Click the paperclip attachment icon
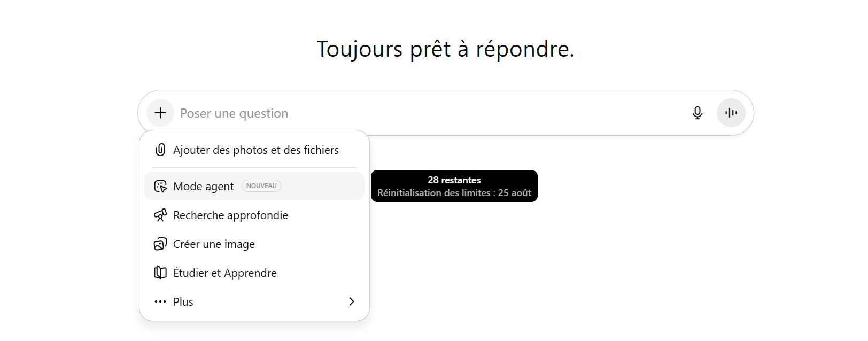Viewport: 868px width, 341px height. (x=160, y=150)
